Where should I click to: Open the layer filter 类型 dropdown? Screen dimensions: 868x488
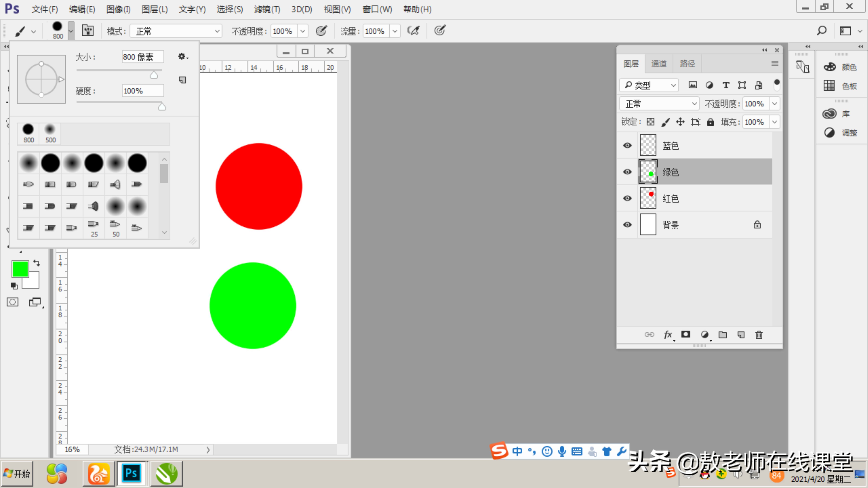coord(649,85)
